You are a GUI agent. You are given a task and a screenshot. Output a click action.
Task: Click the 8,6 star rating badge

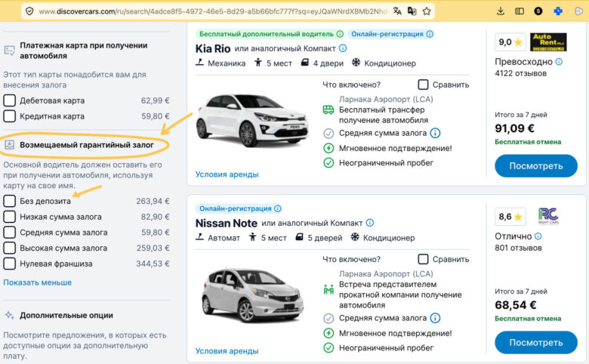pyautogui.click(x=510, y=217)
